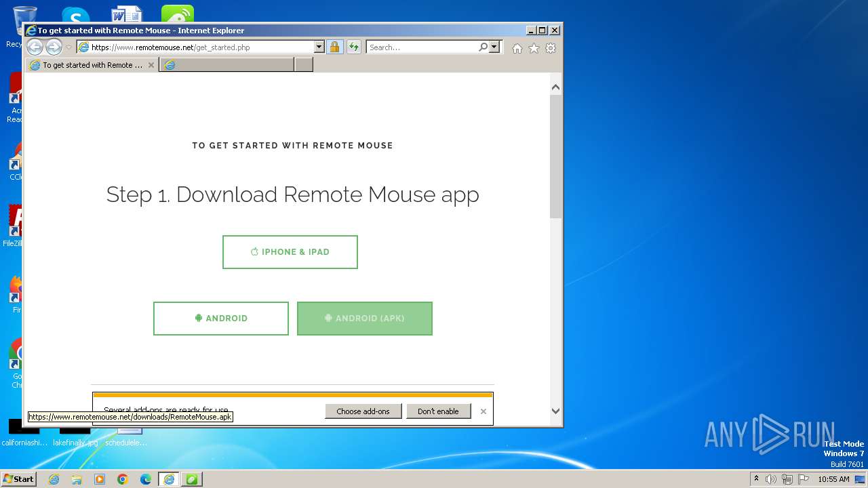Click the vertical scrollbar thumb
This screenshot has height=488, width=868.
pos(555,157)
